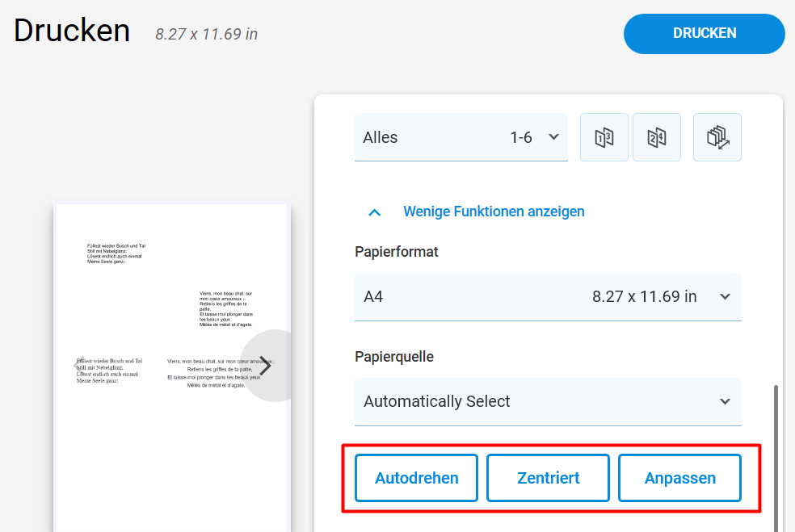This screenshot has height=532, width=795.
Task: Go to previous preview page arrow
Action: pyautogui.click(x=80, y=366)
